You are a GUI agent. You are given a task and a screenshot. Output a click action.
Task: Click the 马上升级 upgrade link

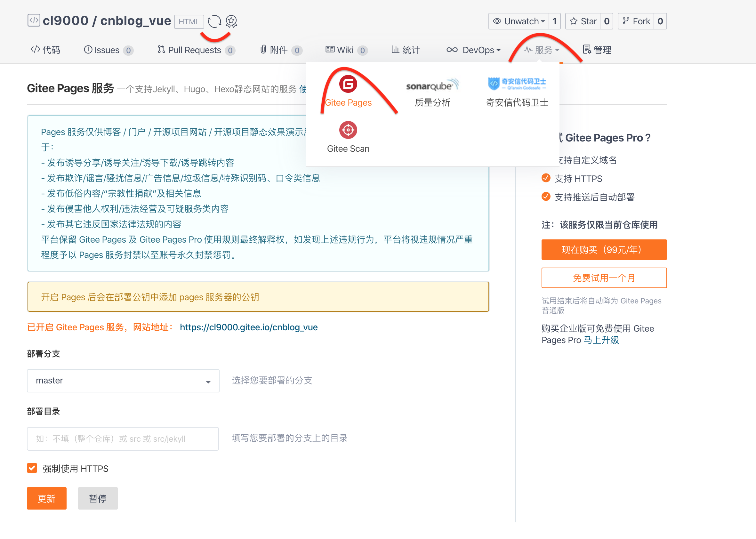[601, 340]
